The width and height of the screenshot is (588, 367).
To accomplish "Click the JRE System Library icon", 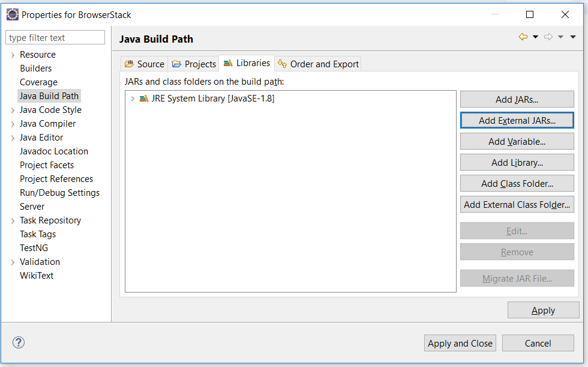I will coord(144,99).
